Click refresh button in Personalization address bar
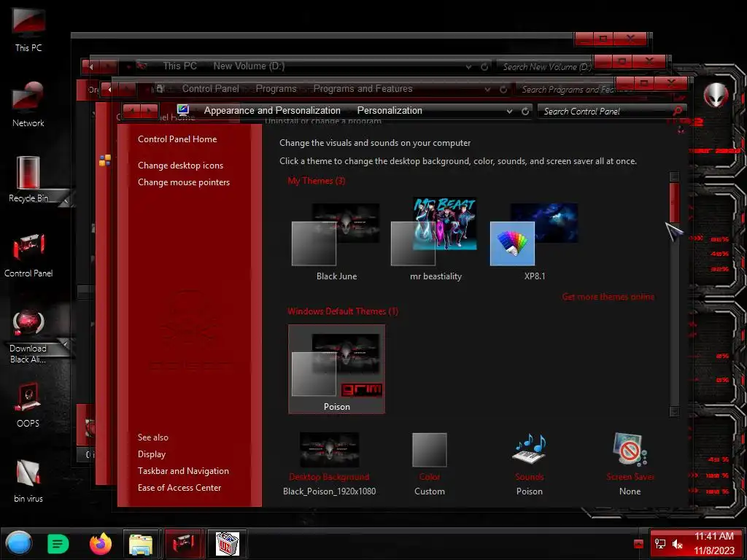The image size is (747, 560). [x=525, y=111]
